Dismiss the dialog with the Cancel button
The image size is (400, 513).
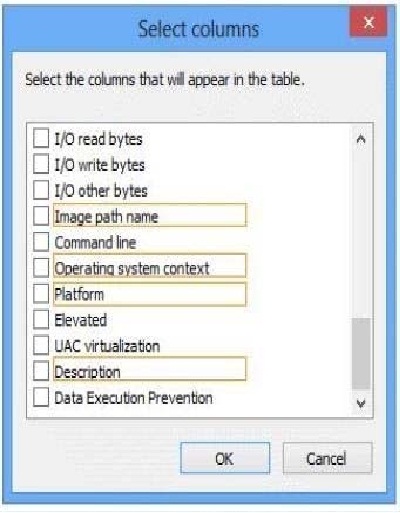pyautogui.click(x=327, y=458)
